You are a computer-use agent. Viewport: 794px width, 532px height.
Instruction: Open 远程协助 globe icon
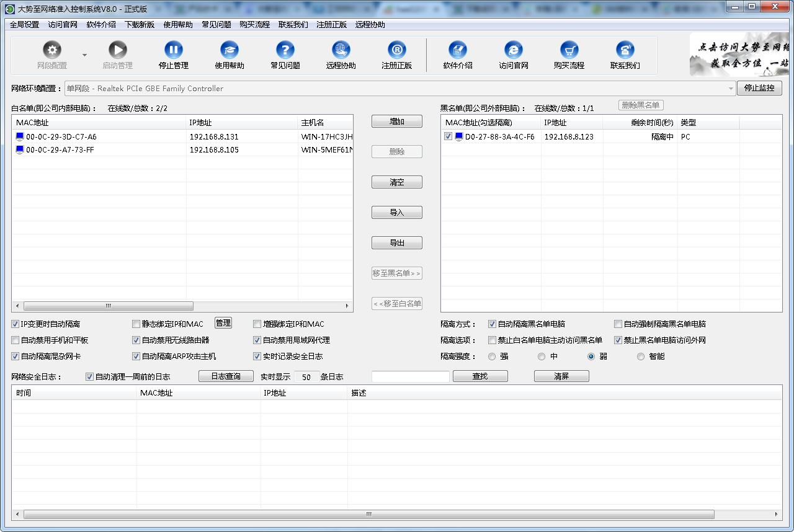coord(341,51)
